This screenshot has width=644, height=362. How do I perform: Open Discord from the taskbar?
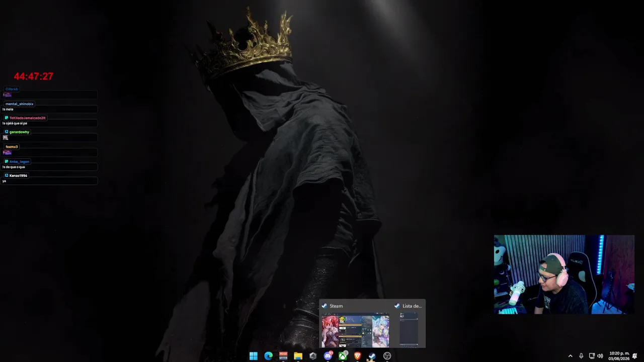tap(328, 356)
